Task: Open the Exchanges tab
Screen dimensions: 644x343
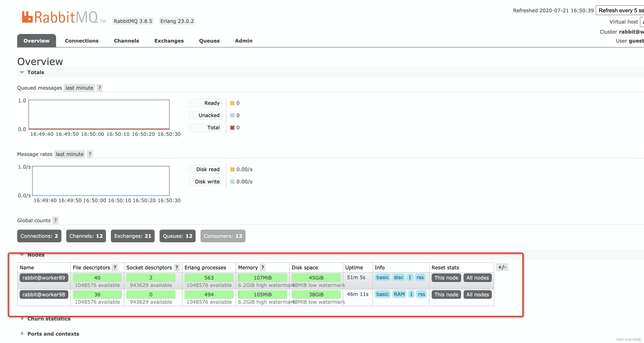Action: (x=169, y=41)
